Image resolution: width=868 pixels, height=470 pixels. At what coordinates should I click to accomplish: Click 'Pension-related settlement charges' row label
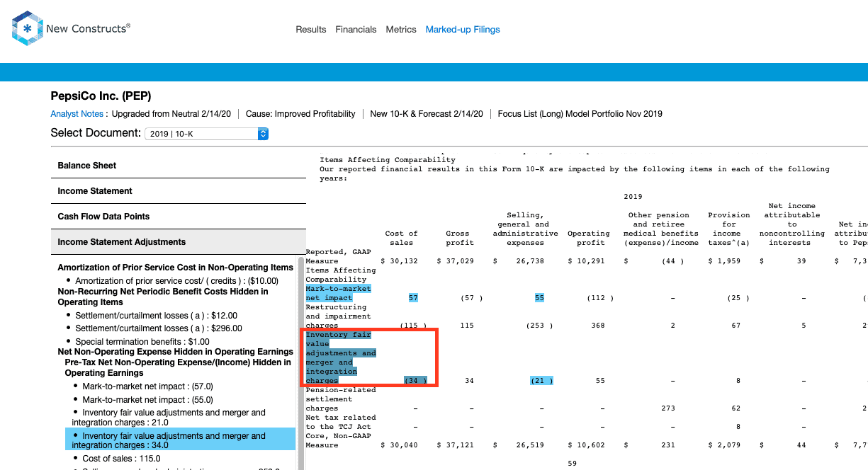(341, 399)
